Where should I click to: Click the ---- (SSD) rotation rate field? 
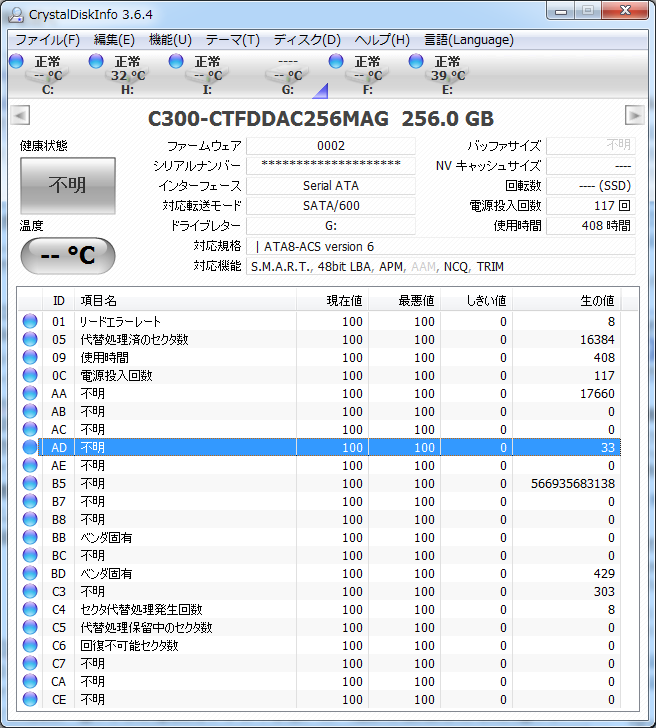[x=591, y=186]
